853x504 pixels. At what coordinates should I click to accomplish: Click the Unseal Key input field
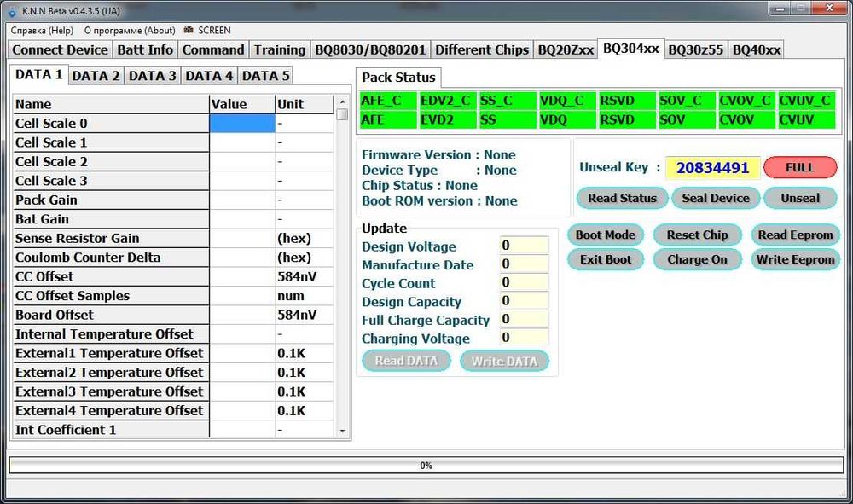point(712,167)
